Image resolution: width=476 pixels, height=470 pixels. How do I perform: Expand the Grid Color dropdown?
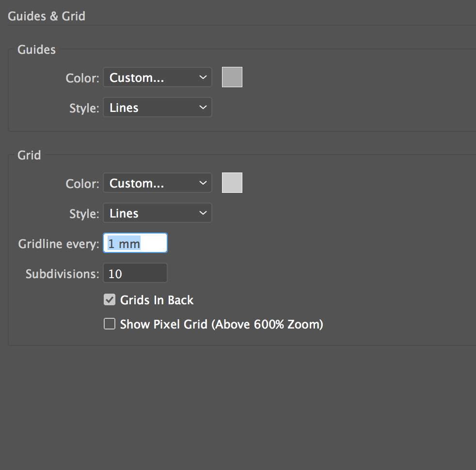157,183
